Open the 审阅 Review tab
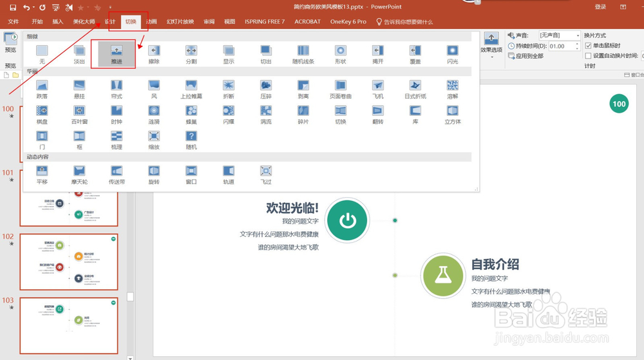The height and width of the screenshot is (360, 644). tap(209, 22)
